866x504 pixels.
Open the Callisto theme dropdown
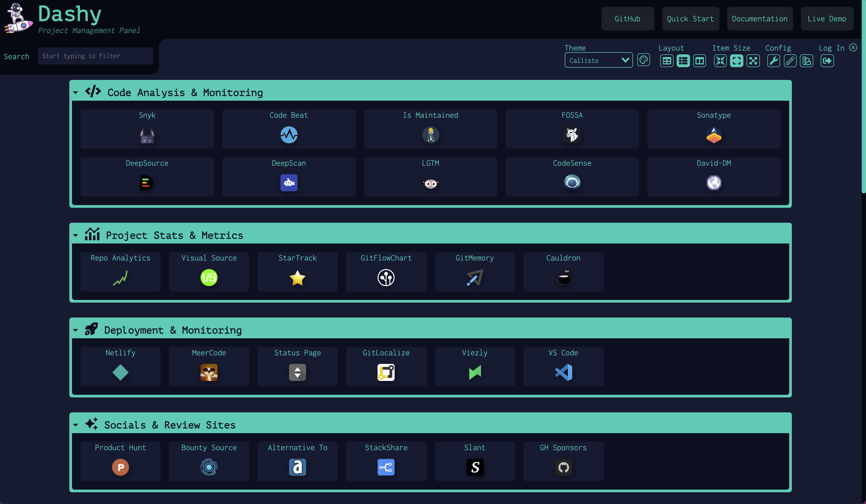598,60
